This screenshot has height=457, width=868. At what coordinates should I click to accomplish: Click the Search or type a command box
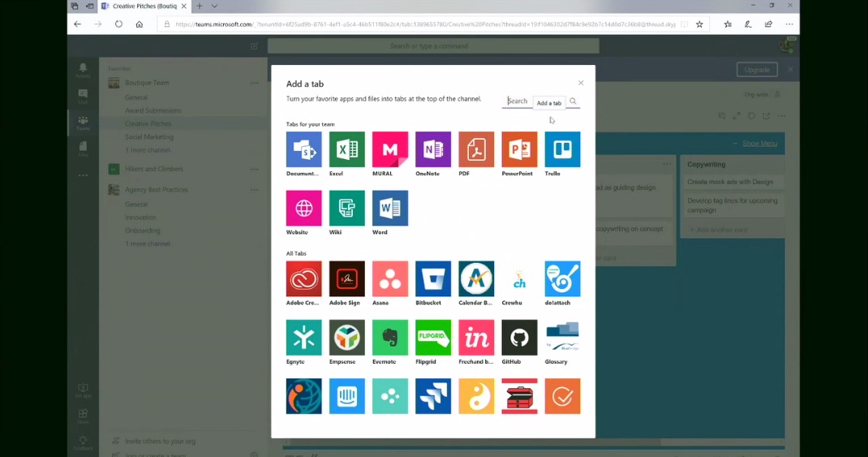(433, 46)
